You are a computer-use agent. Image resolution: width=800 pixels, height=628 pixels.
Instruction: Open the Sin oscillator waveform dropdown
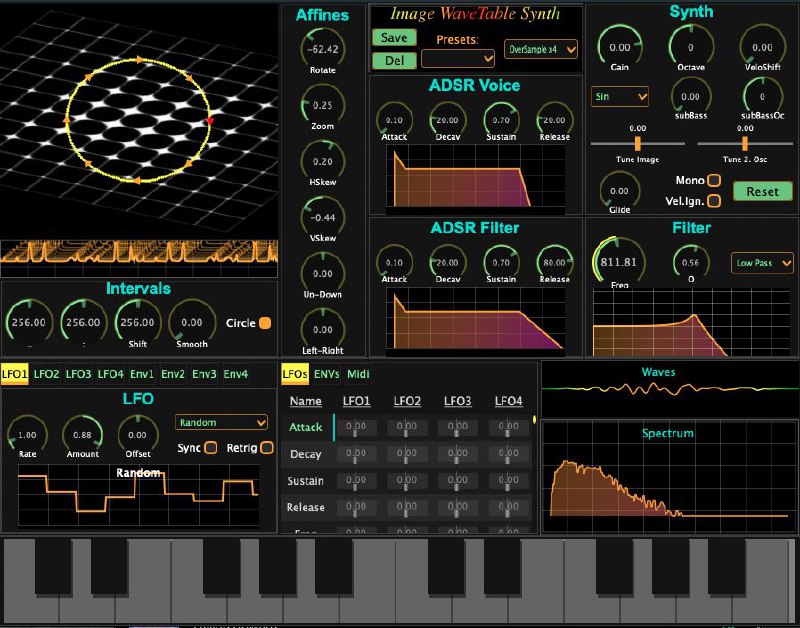pos(620,96)
